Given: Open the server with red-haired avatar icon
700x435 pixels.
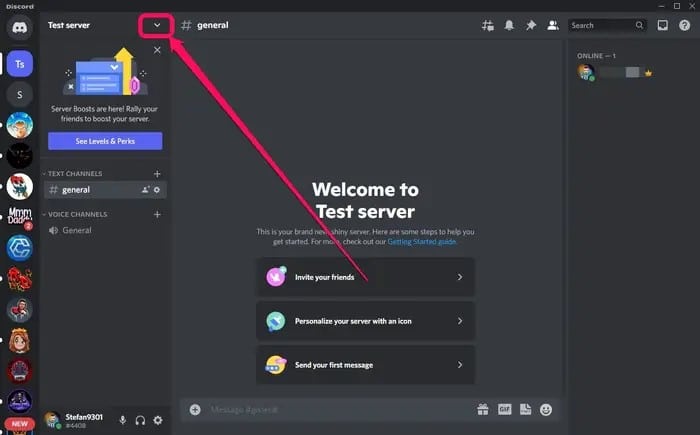Looking at the screenshot, I should pyautogui.click(x=20, y=340).
